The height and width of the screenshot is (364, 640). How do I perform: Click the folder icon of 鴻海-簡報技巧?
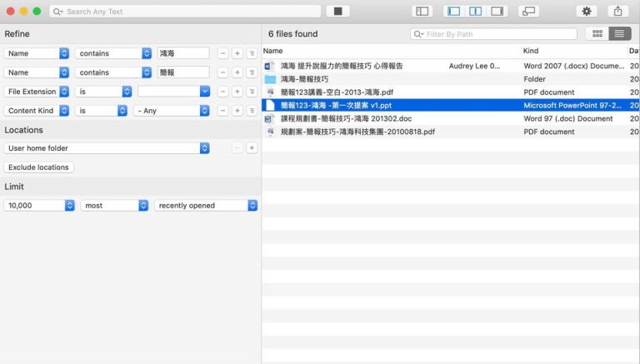click(x=270, y=79)
